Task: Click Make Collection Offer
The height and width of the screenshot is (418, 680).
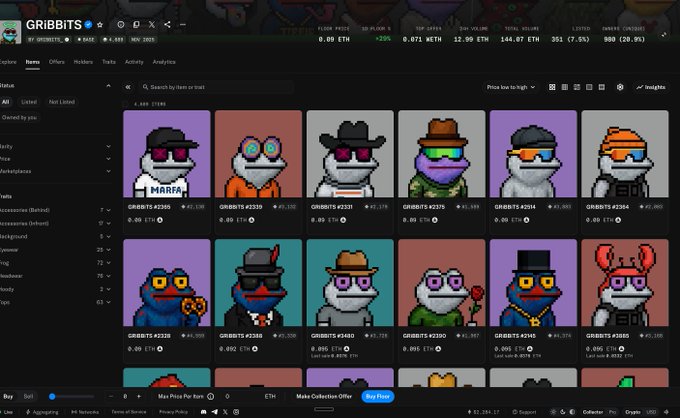Action: click(324, 396)
